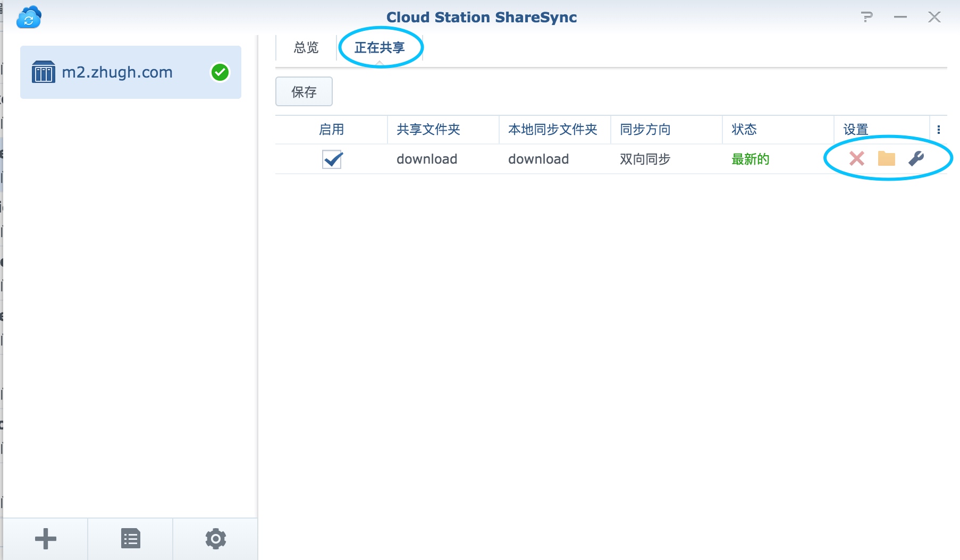Click the Cloud Station ShareSync app icon
The image size is (960, 560).
[x=29, y=17]
